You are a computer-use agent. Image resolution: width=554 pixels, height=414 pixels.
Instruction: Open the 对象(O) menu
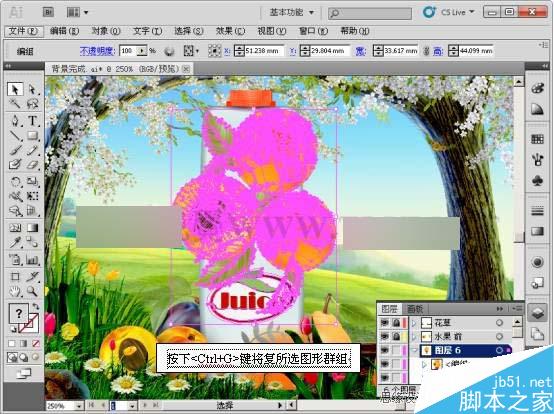tap(106, 31)
